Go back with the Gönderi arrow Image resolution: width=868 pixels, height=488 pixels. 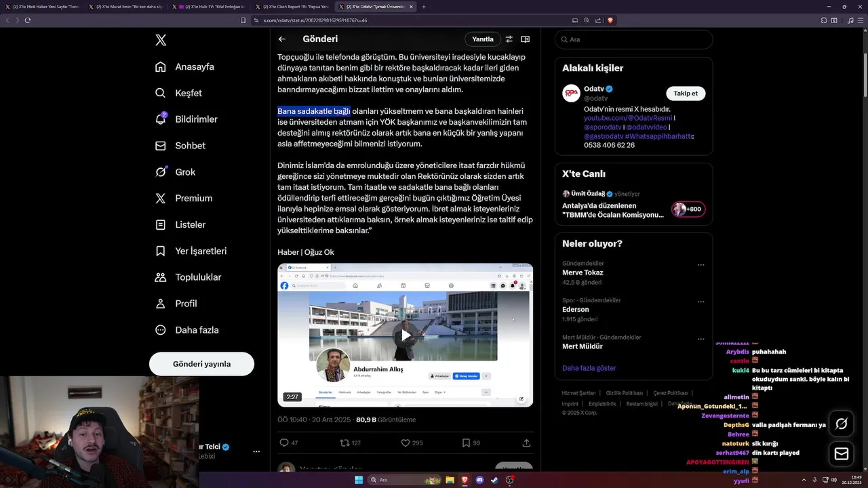[282, 39]
